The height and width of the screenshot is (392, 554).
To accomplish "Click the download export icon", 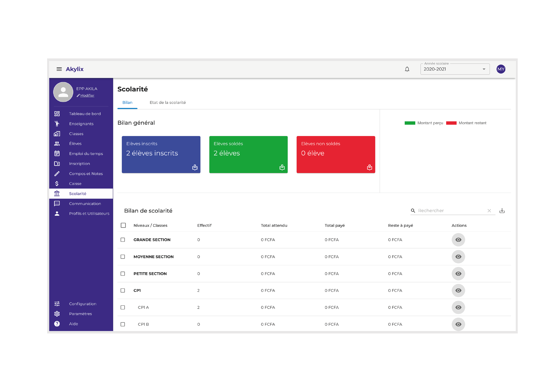I will pos(502,211).
